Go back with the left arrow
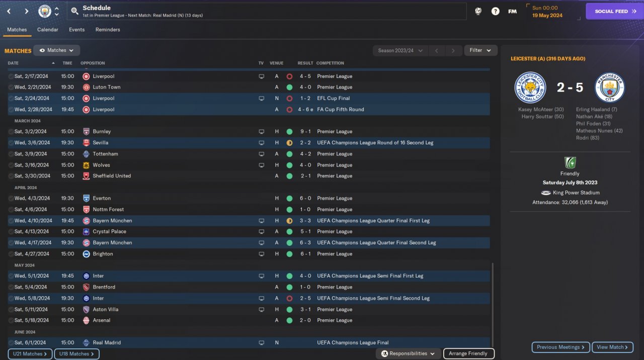The height and width of the screenshot is (360, 644). (9, 11)
